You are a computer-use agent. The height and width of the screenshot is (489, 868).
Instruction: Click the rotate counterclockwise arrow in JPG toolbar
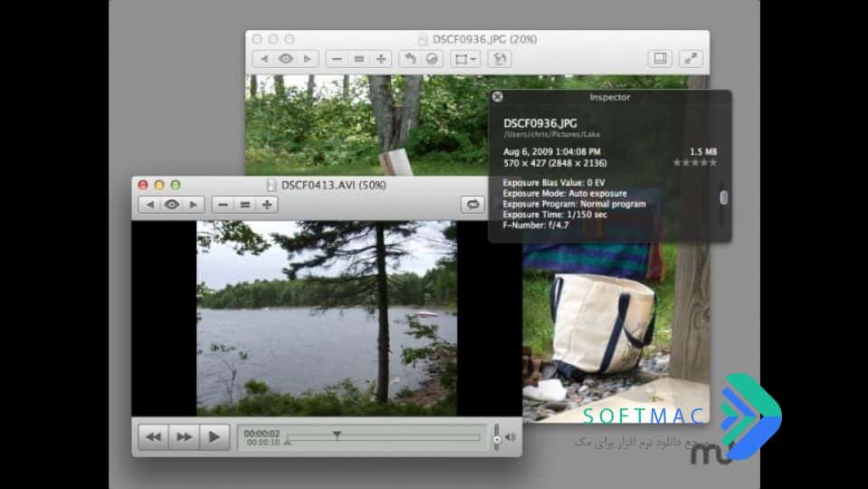[x=410, y=59]
